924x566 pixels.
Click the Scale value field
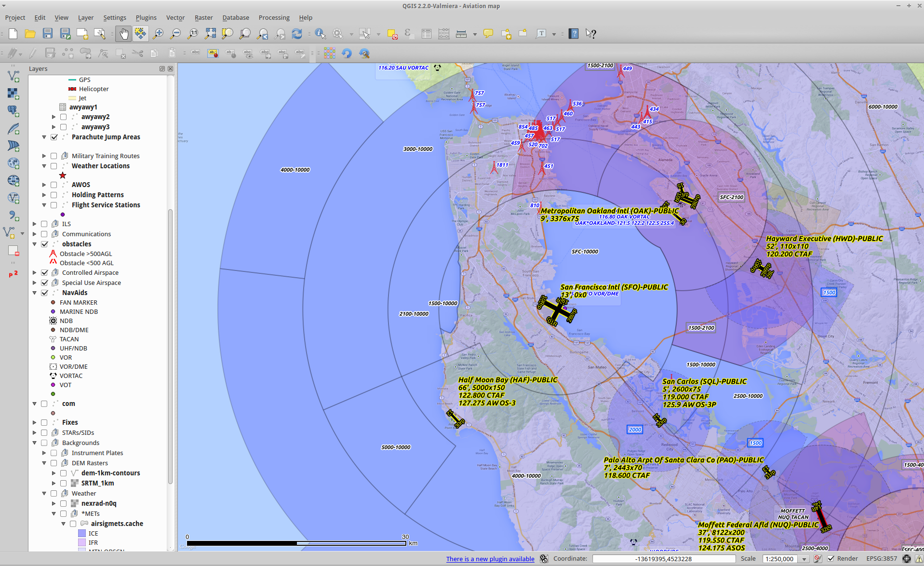click(780, 559)
